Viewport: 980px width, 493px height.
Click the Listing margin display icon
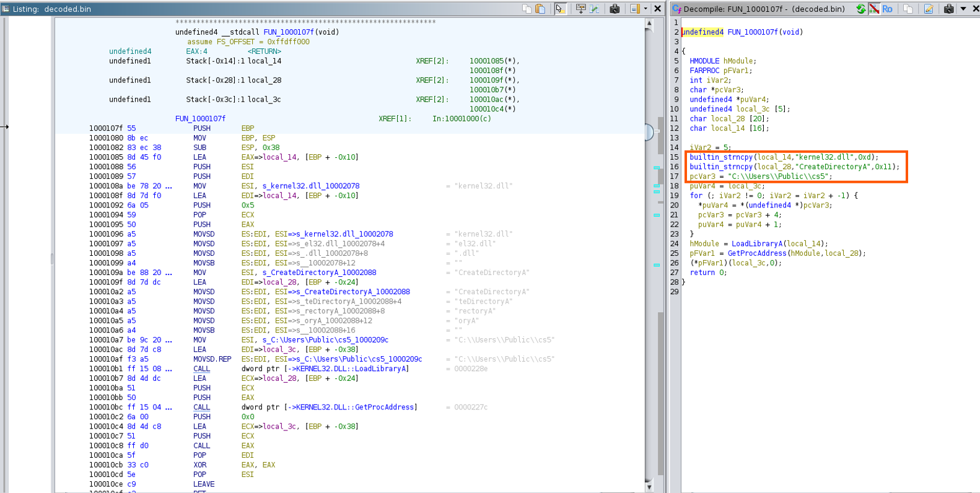(x=635, y=9)
